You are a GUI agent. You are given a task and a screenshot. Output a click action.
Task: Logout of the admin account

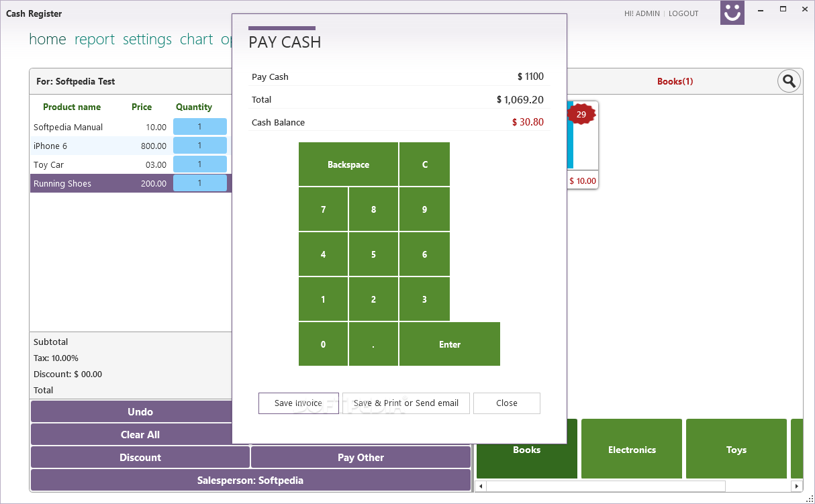[x=683, y=13]
